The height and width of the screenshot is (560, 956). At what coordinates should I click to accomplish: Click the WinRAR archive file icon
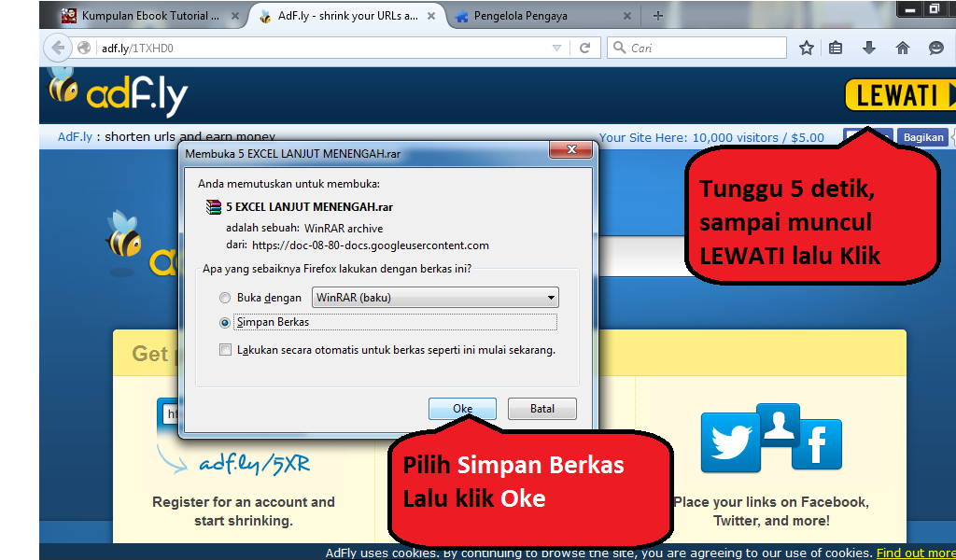click(x=214, y=207)
